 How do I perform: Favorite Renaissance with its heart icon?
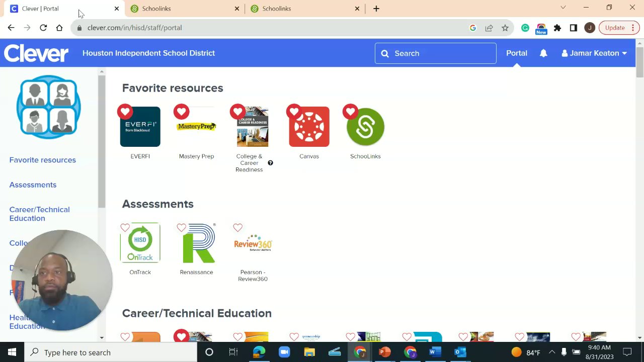pos(181,228)
